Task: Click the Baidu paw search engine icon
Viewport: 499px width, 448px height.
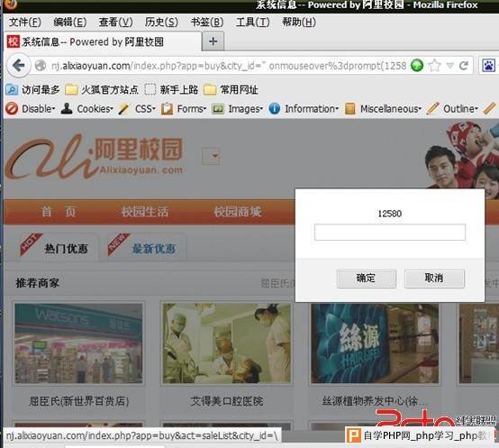Action: click(488, 66)
